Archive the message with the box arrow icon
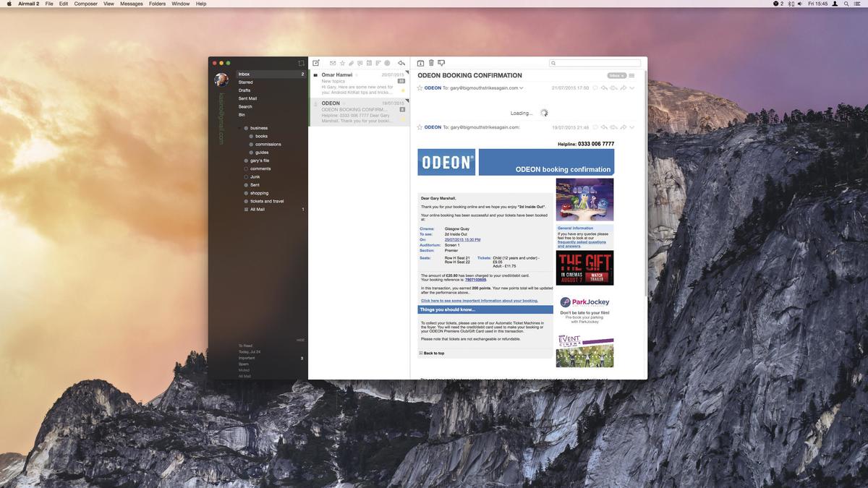This screenshot has width=868, height=488. pyautogui.click(x=420, y=63)
